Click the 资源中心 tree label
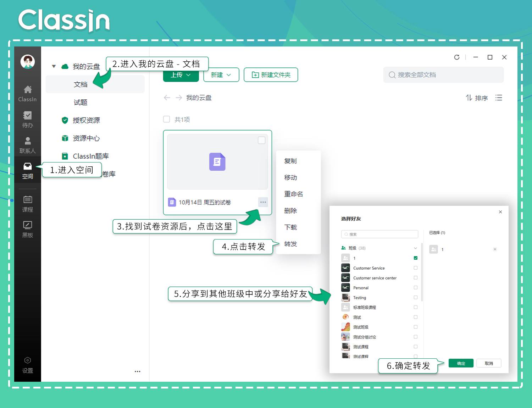Viewport: 532px width, 408px height. (x=86, y=138)
